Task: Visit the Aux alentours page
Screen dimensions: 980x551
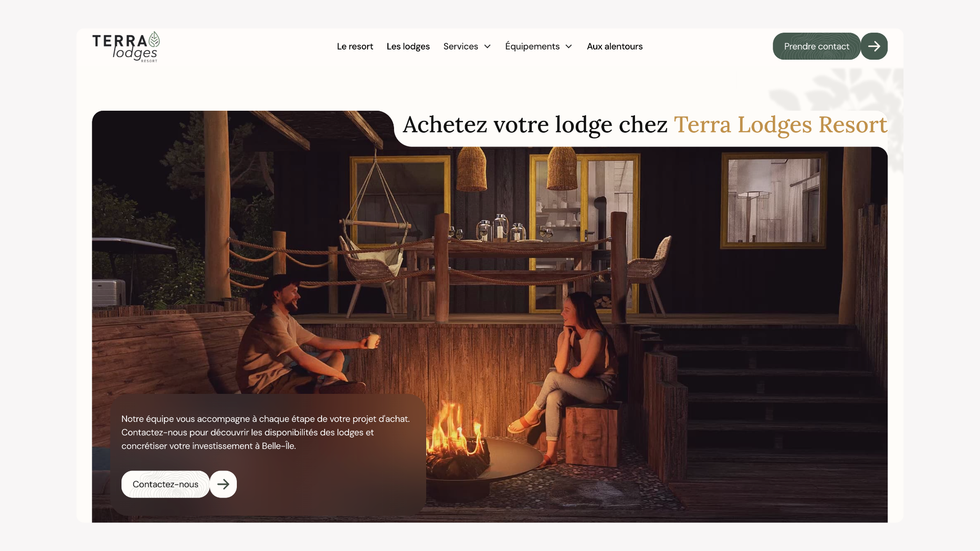Action: [615, 46]
